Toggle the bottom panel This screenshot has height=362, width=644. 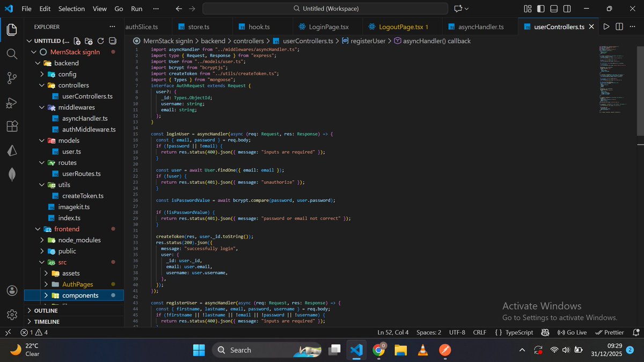554,9
